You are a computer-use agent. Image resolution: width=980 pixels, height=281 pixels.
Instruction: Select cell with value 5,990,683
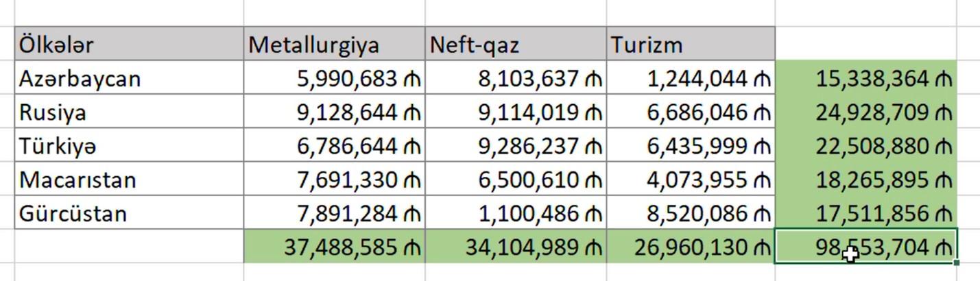click(334, 78)
